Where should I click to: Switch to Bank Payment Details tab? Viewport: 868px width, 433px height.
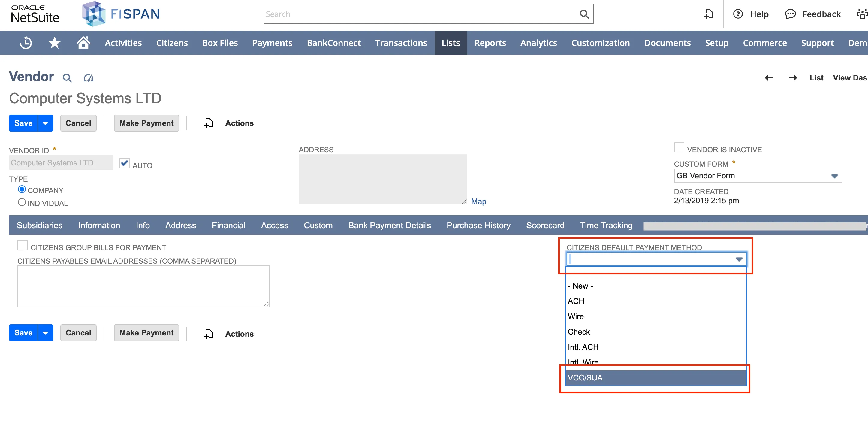[x=390, y=225]
